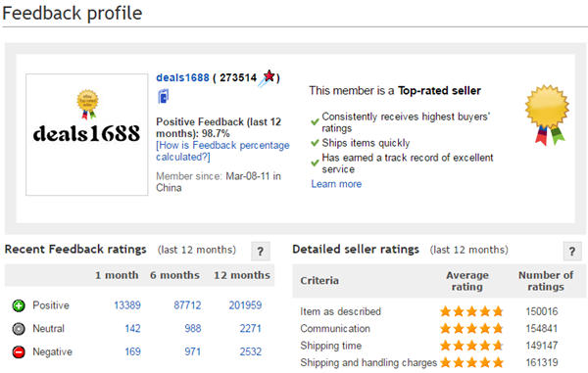Click the gray Neutral circle icon
This screenshot has width=588, height=373.
[19, 329]
